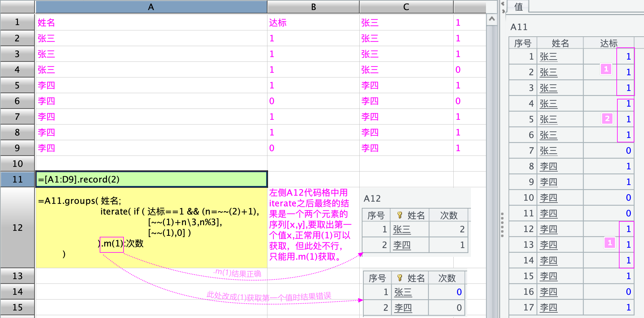Select cell B1 containing 达标
The image size is (644, 318).
313,23
